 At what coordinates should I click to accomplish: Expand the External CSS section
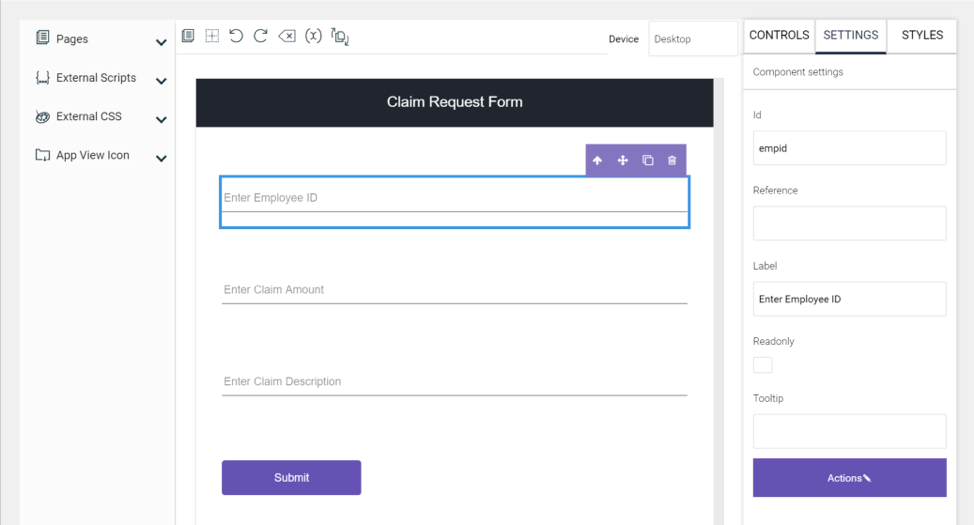161,120
